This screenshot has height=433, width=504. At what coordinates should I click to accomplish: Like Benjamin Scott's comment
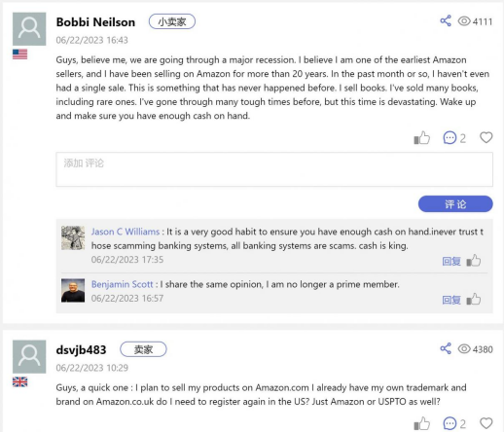474,299
